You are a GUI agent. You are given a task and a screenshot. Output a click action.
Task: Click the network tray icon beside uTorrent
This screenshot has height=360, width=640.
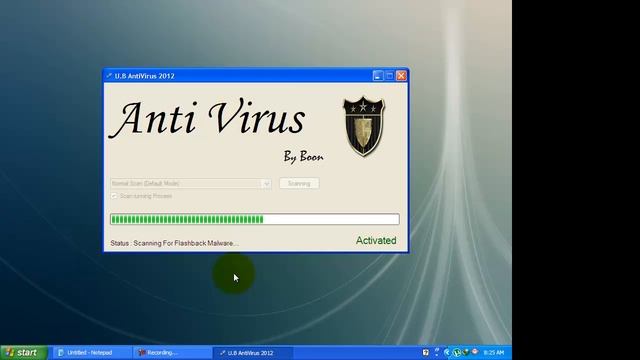[466, 352]
